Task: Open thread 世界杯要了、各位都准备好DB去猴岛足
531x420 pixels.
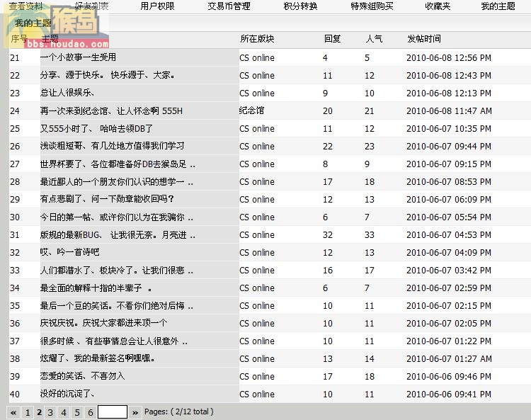Action: (118, 164)
